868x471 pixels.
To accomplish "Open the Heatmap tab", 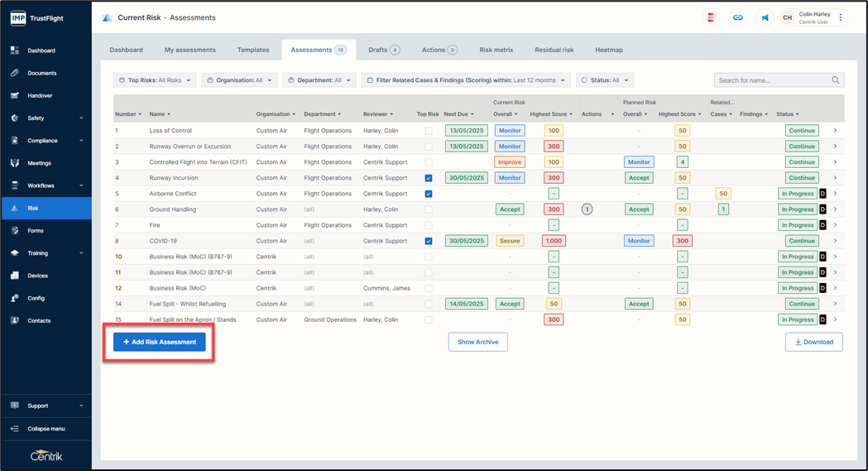I will 609,50.
